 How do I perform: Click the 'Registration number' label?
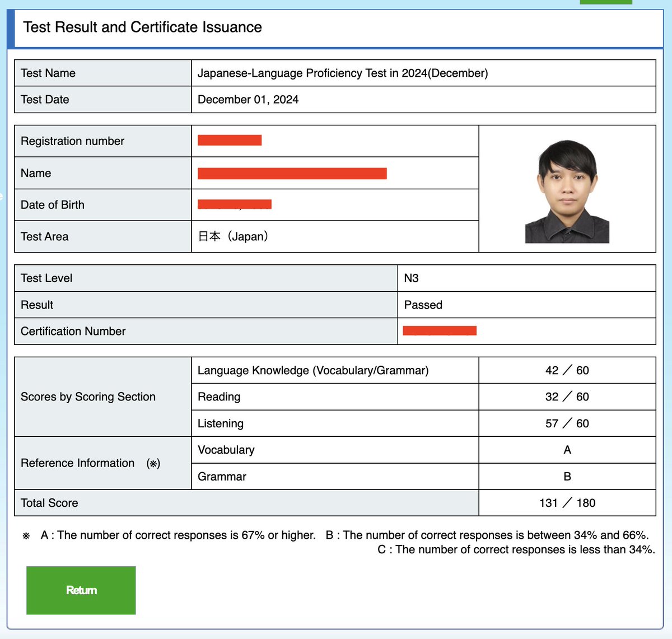[x=72, y=141]
